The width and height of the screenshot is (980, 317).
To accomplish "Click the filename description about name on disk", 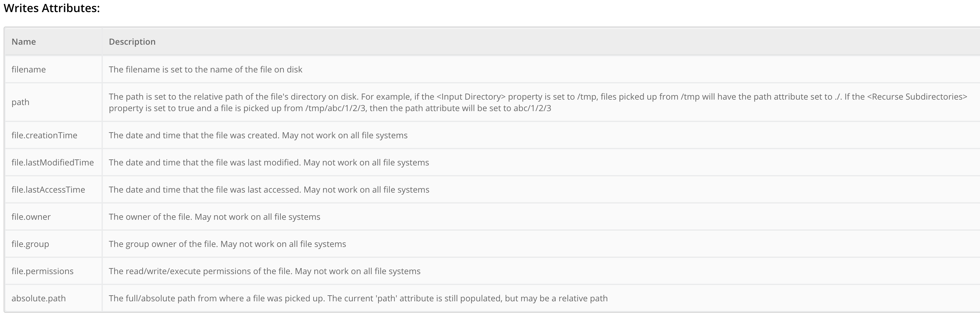I will tap(206, 69).
